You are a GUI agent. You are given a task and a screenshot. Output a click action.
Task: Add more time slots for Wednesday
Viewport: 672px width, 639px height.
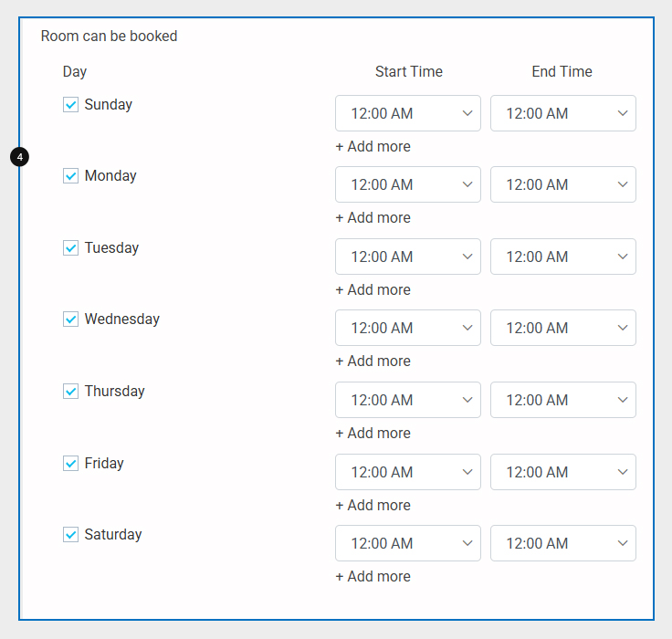tap(373, 361)
